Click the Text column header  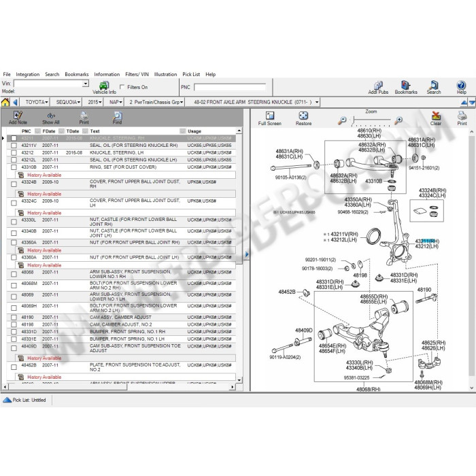coord(95,131)
